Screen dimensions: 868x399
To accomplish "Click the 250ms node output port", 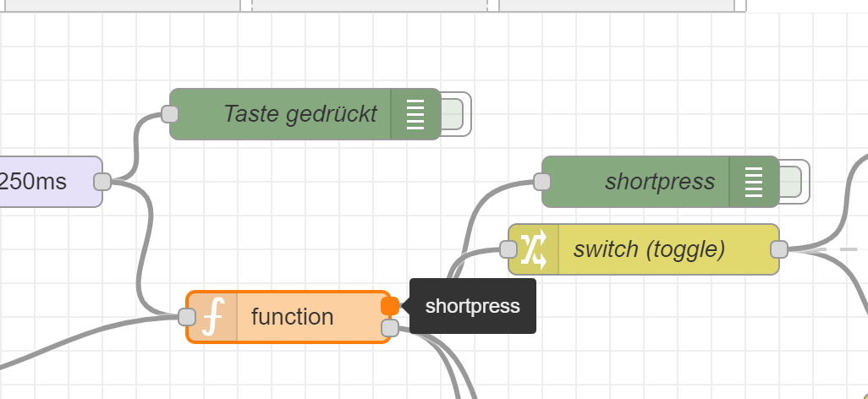I will point(102,181).
